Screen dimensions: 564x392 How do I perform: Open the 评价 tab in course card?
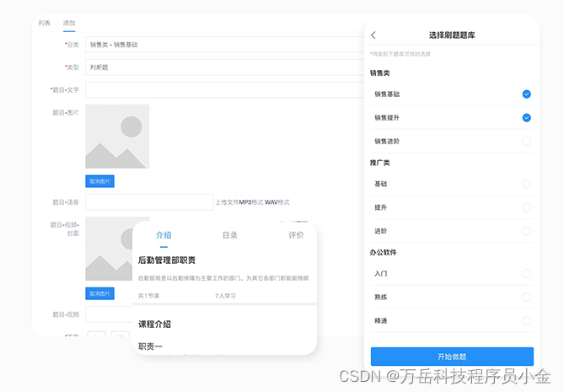coord(296,235)
